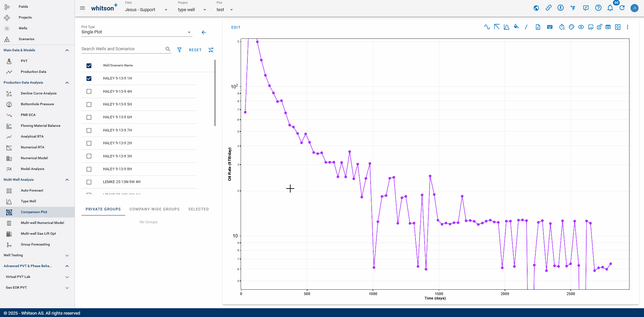The height and width of the screenshot is (317, 644).
Task: Switch to the Company-Wide Groups tab
Action: [x=155, y=209]
